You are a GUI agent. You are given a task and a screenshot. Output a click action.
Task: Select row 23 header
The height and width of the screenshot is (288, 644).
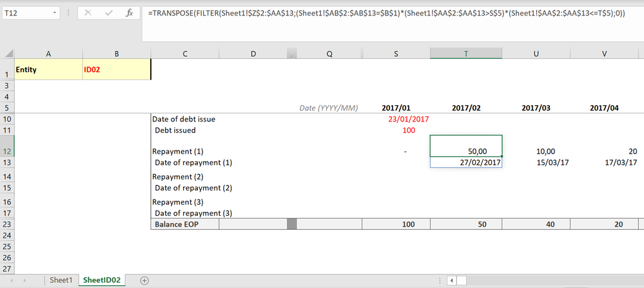click(7, 224)
